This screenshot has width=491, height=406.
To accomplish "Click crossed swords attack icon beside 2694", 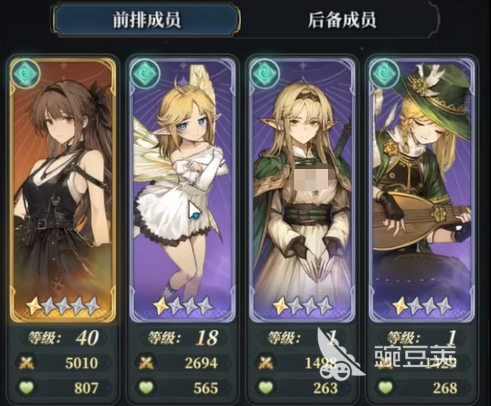I will coord(146,363).
